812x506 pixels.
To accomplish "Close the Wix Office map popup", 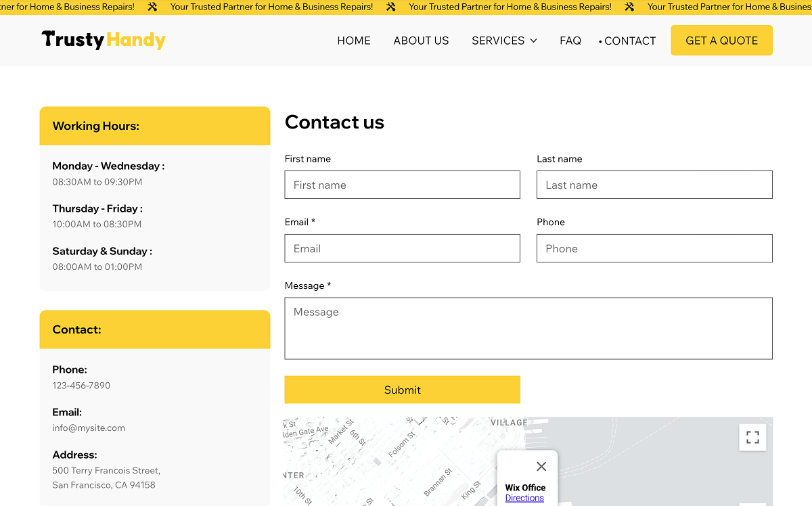I will point(541,466).
